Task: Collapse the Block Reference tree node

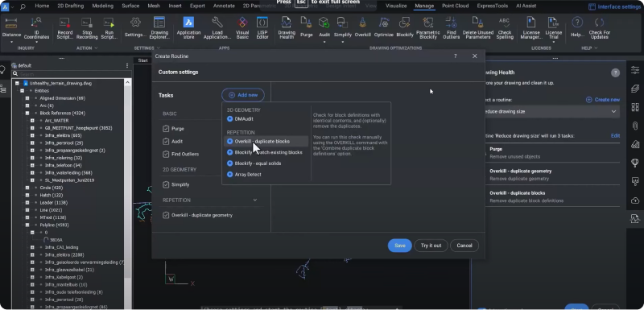Action: (27, 113)
